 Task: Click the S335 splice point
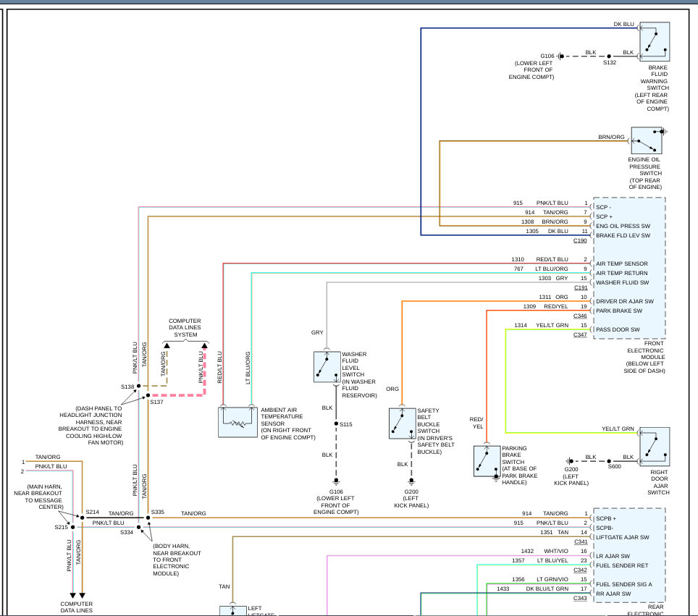point(148,518)
